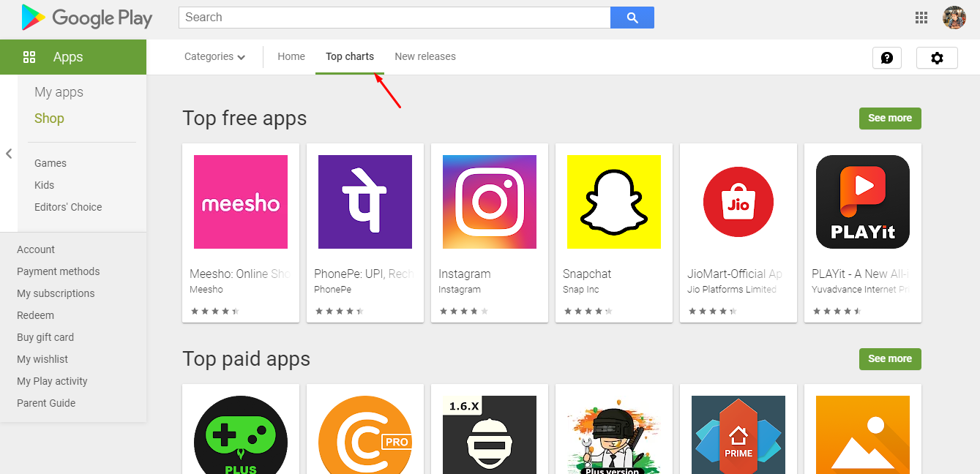Open the Instagram app icon

[x=490, y=202]
